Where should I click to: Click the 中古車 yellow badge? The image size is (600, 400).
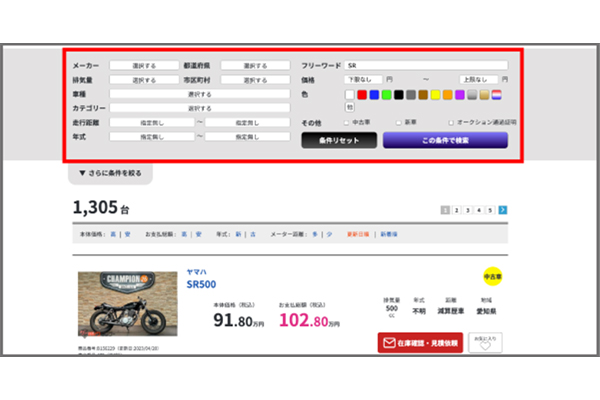tap(493, 276)
